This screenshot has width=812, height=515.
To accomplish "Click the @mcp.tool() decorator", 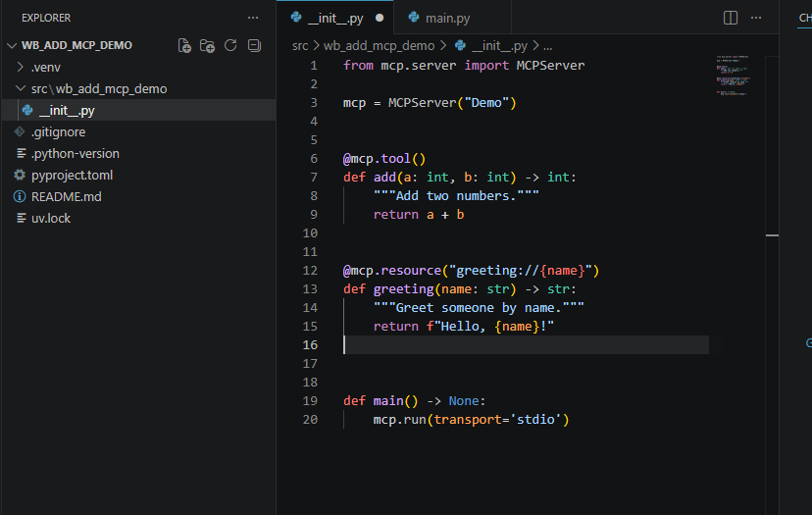I will pyautogui.click(x=384, y=158).
